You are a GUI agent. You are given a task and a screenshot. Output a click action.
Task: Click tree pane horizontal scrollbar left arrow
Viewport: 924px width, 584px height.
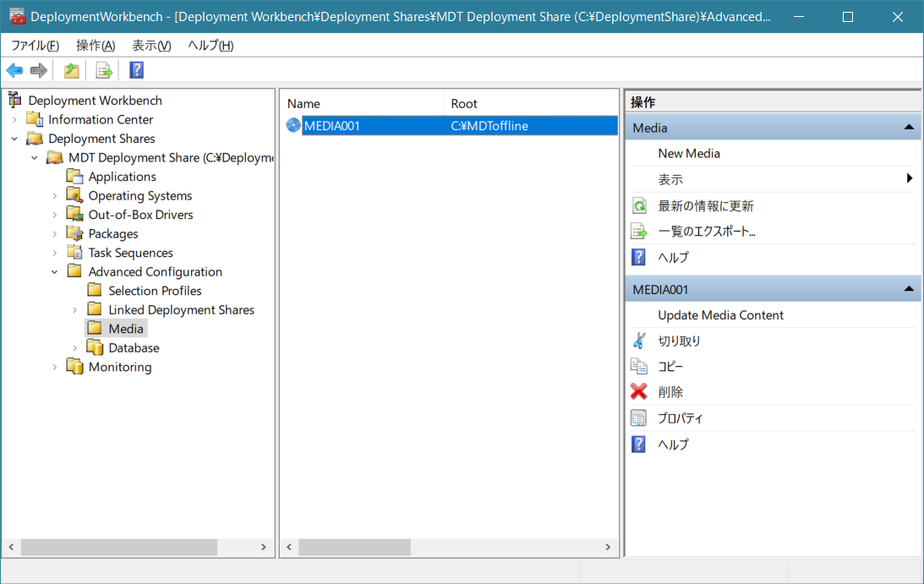(x=11, y=547)
